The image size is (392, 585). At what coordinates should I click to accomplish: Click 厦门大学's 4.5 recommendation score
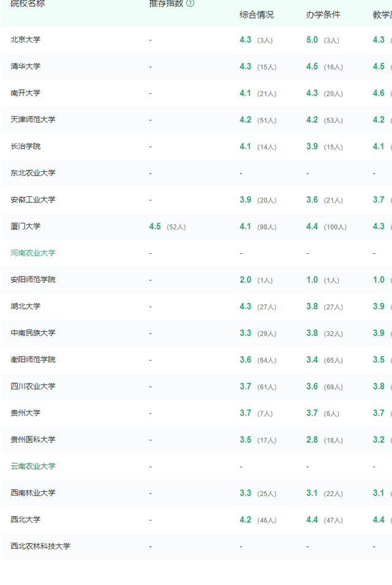(155, 226)
